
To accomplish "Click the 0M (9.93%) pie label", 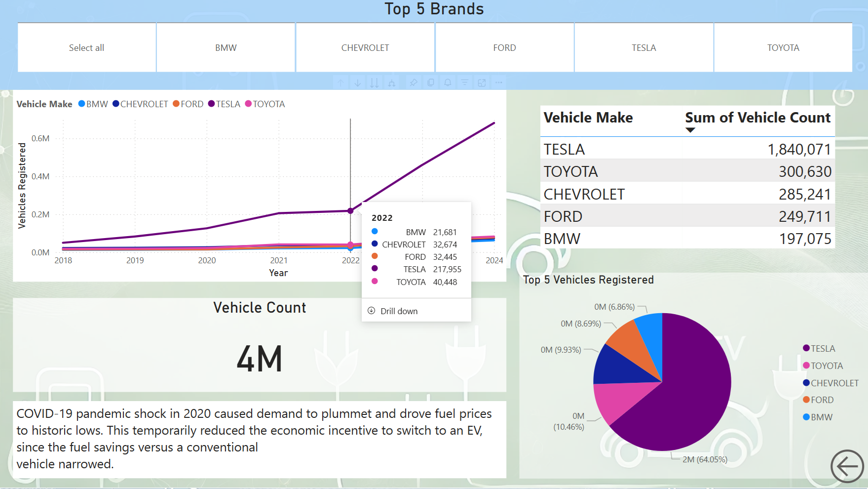I will tap(561, 350).
